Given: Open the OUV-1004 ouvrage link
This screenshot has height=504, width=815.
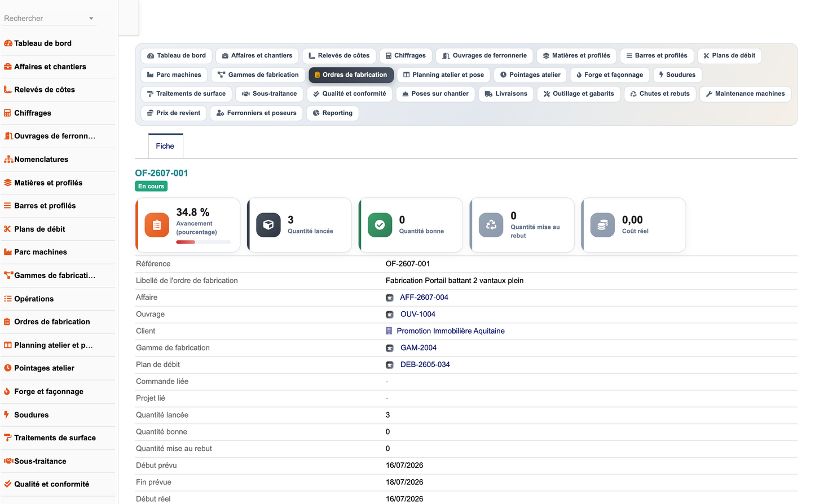Looking at the screenshot, I should pyautogui.click(x=418, y=315).
